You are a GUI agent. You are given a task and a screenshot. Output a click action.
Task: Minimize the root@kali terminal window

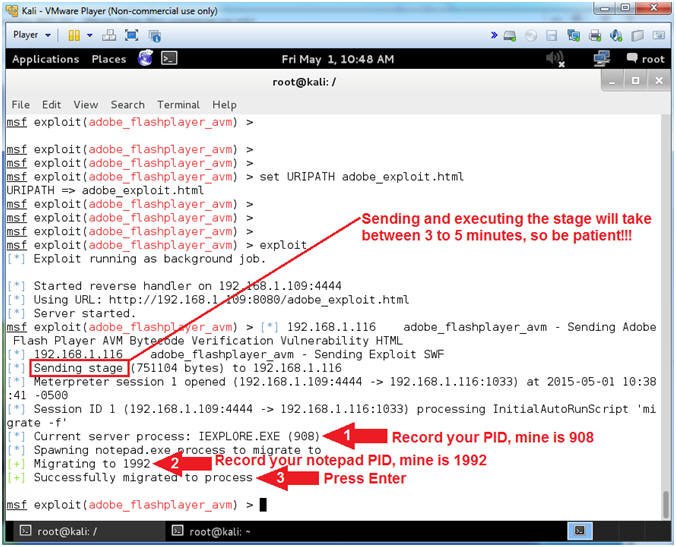[612, 81]
